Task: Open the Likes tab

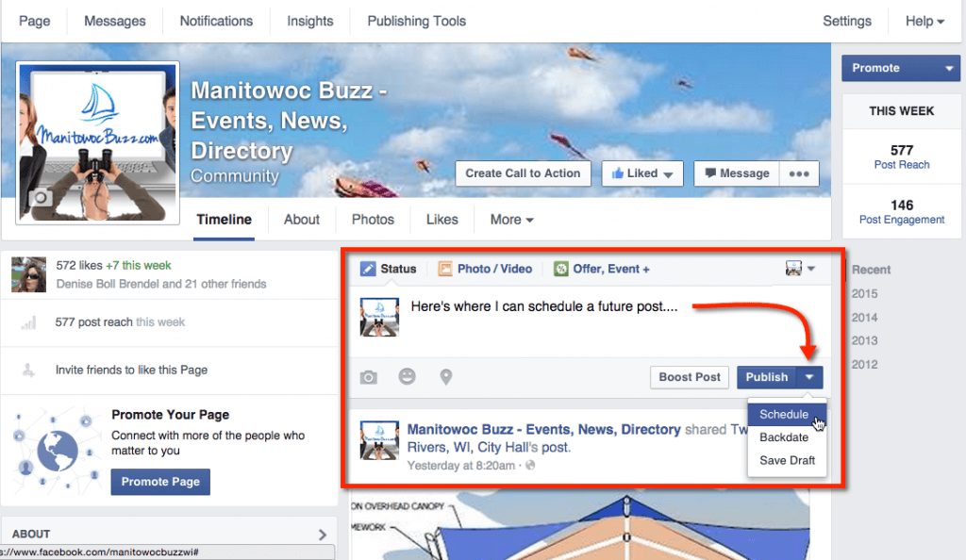Action: [441, 220]
